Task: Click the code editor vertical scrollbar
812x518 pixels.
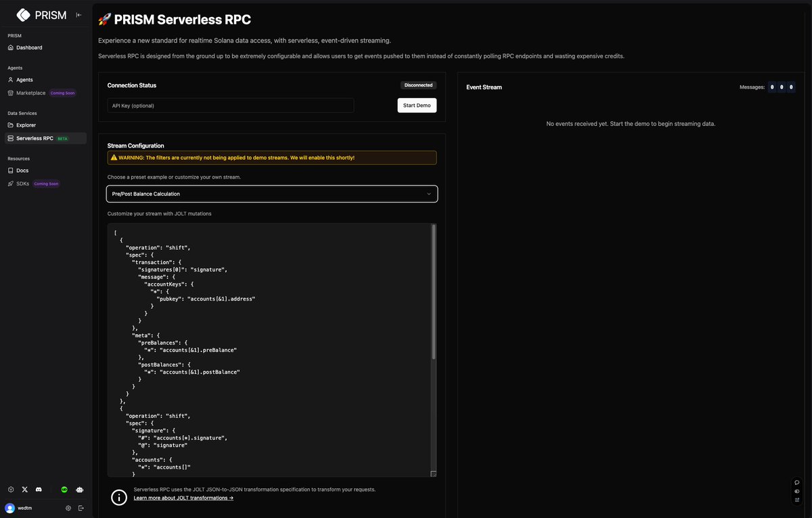Action: coord(434,292)
